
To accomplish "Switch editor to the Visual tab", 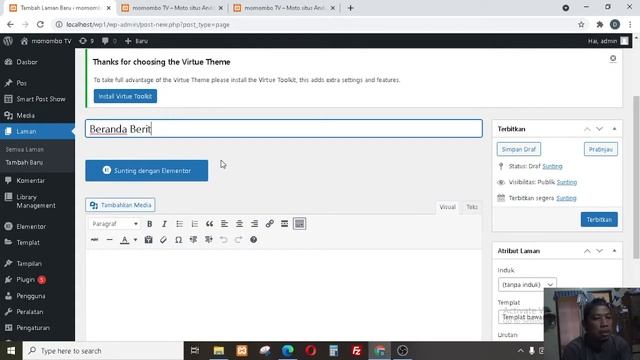I will click(x=447, y=207).
